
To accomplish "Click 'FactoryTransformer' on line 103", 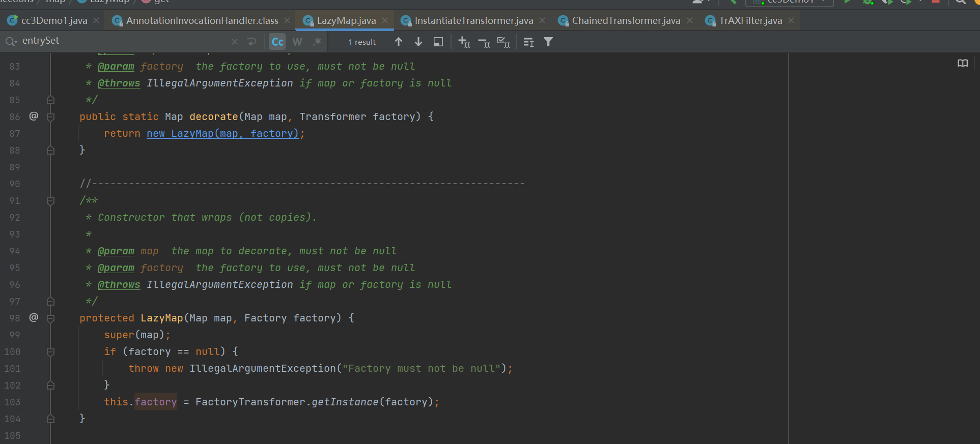I will 250,402.
